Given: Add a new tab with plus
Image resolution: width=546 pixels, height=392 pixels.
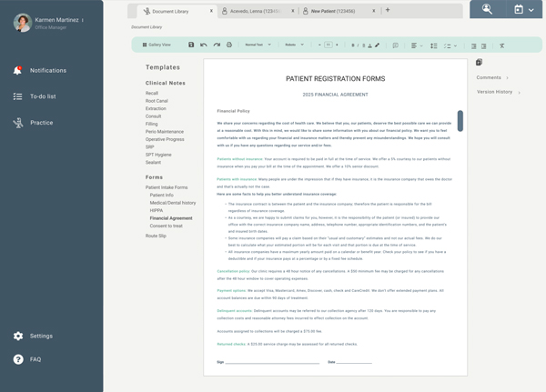Looking at the screenshot, I should [388, 10].
